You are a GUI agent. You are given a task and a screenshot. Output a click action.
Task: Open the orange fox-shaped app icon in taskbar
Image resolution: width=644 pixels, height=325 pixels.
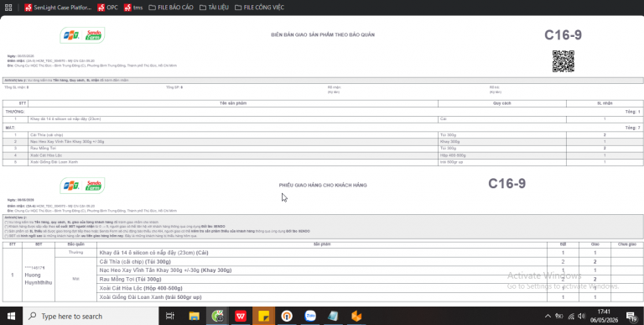point(356,316)
